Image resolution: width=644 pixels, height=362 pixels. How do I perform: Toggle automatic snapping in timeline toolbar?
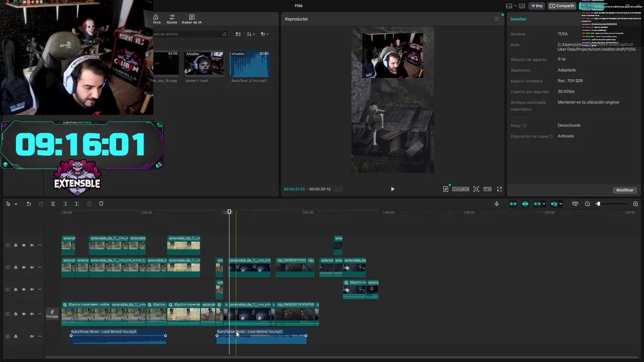click(525, 204)
